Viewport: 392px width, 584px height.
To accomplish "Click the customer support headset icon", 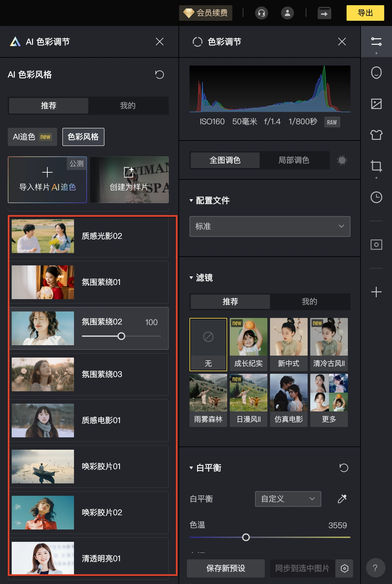I will point(261,13).
